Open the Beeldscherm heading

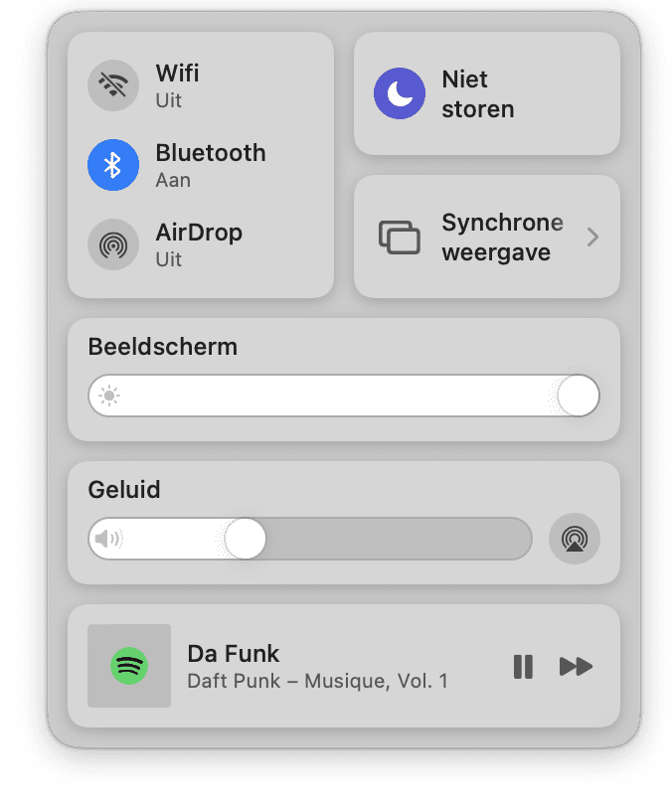[x=163, y=347]
